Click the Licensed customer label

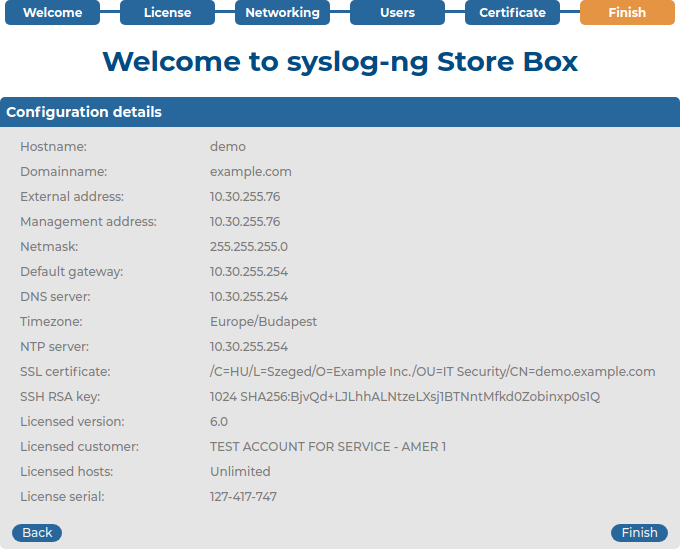coord(79,447)
